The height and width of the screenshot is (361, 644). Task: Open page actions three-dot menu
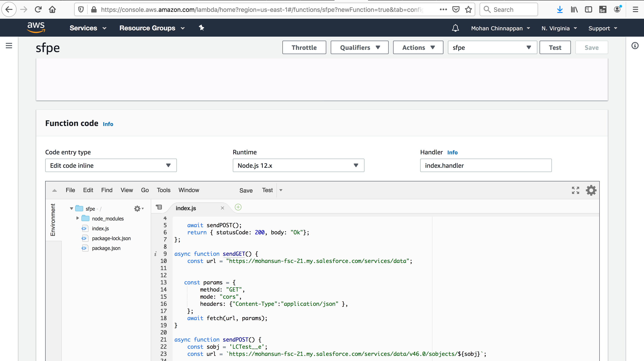[443, 9]
